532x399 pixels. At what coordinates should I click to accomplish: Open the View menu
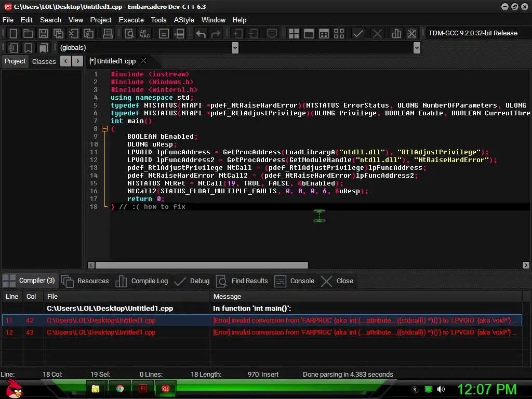tap(76, 20)
